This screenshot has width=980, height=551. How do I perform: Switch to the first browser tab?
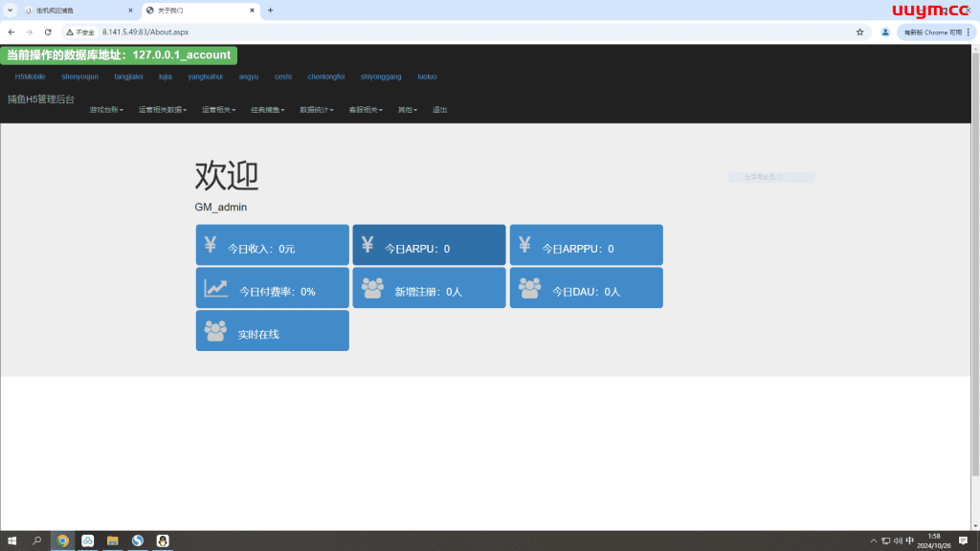77,11
